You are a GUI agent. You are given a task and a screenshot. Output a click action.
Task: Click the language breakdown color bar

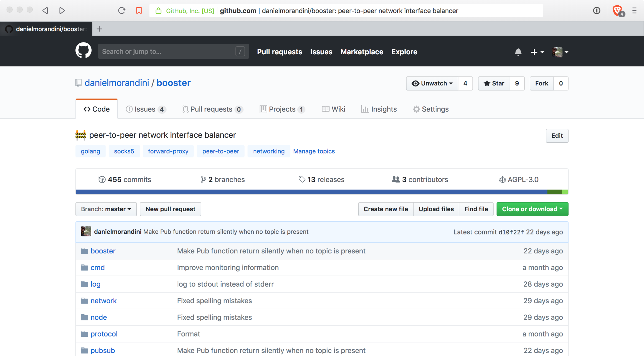[322, 192]
